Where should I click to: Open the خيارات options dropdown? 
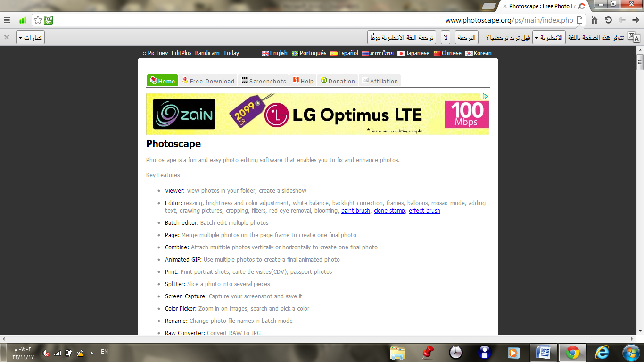point(31,38)
